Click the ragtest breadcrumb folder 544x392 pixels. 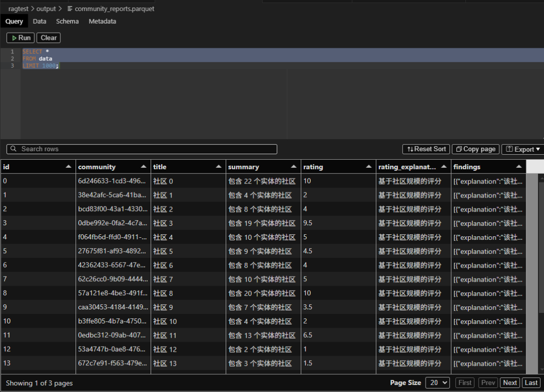tap(19, 9)
